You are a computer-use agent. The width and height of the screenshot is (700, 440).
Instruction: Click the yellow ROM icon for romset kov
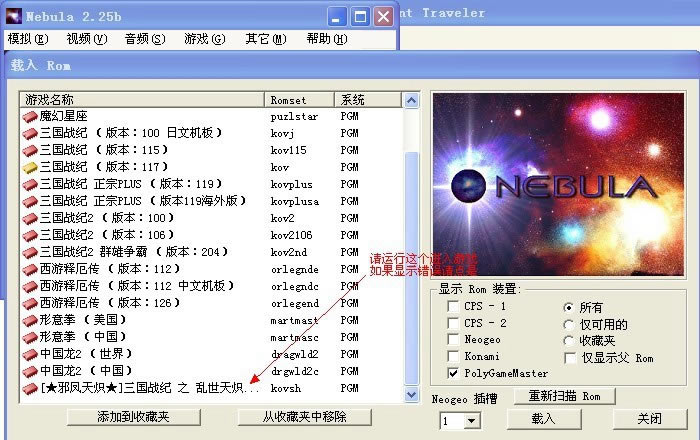pyautogui.click(x=30, y=168)
